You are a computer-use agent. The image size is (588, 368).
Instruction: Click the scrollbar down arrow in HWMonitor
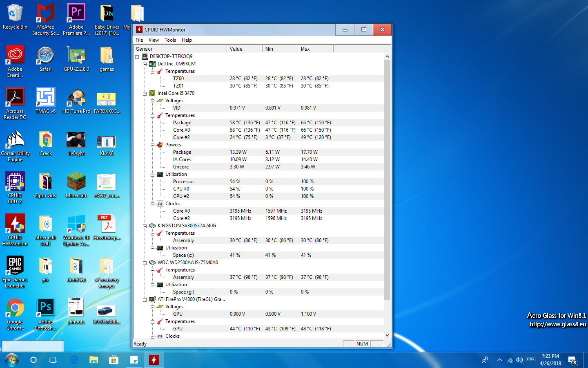click(387, 335)
